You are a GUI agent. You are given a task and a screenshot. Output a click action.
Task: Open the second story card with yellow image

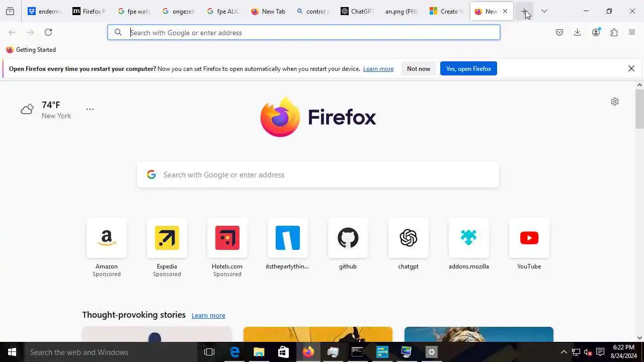318,334
